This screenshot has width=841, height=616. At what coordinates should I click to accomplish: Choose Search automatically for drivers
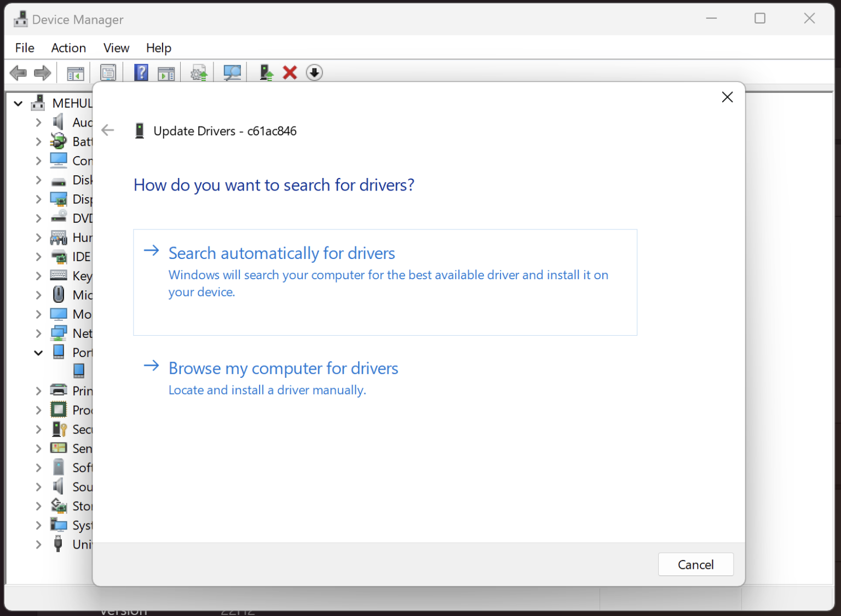tap(281, 254)
